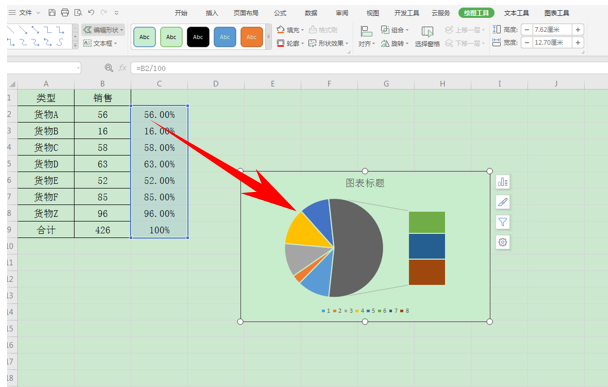This screenshot has height=387, width=608.
Task: Open the 对齐 align dropdown
Action: [x=366, y=37]
